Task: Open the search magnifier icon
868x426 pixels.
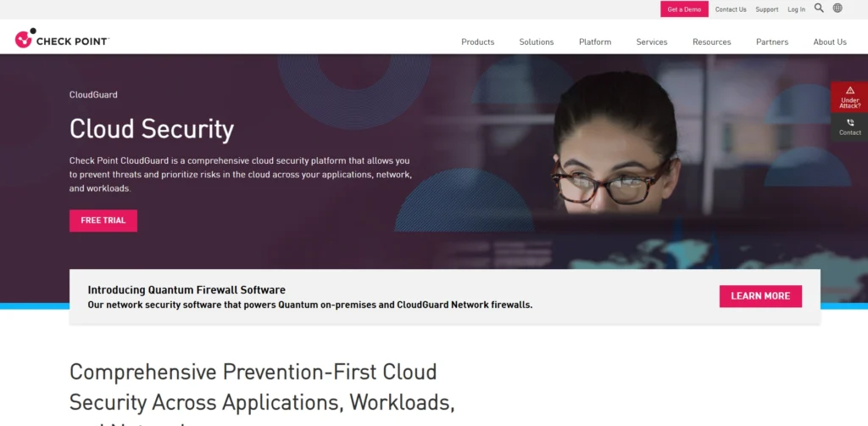Action: pyautogui.click(x=819, y=8)
